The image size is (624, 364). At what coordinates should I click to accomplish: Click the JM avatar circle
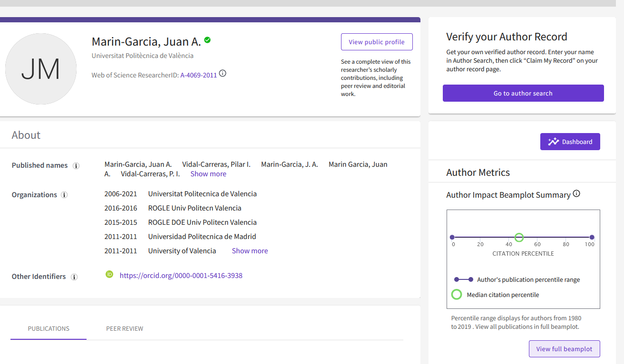pyautogui.click(x=41, y=69)
